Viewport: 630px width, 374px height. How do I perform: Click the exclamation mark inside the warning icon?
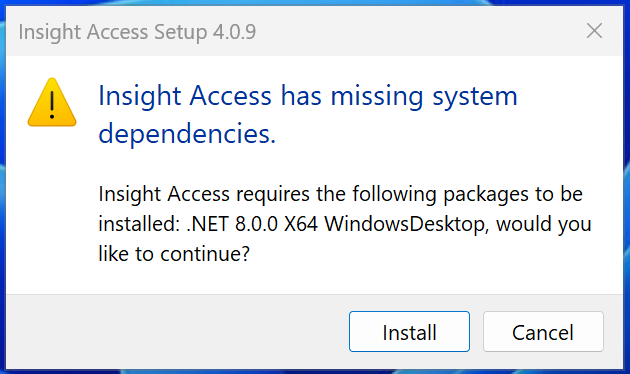(x=52, y=104)
